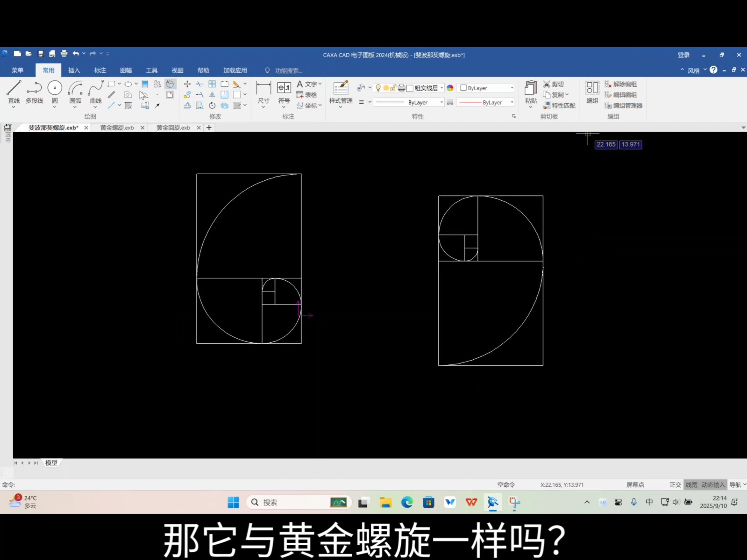Toggle 正交 ortho mode in status bar
747x560 pixels.
[675, 485]
